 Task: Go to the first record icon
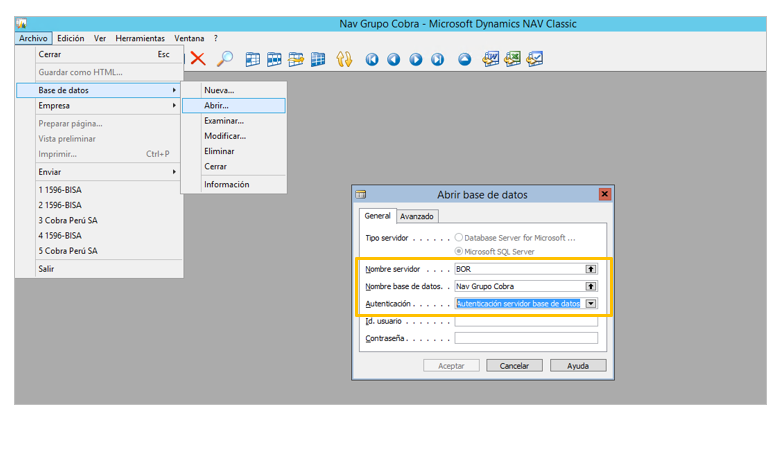(x=372, y=59)
